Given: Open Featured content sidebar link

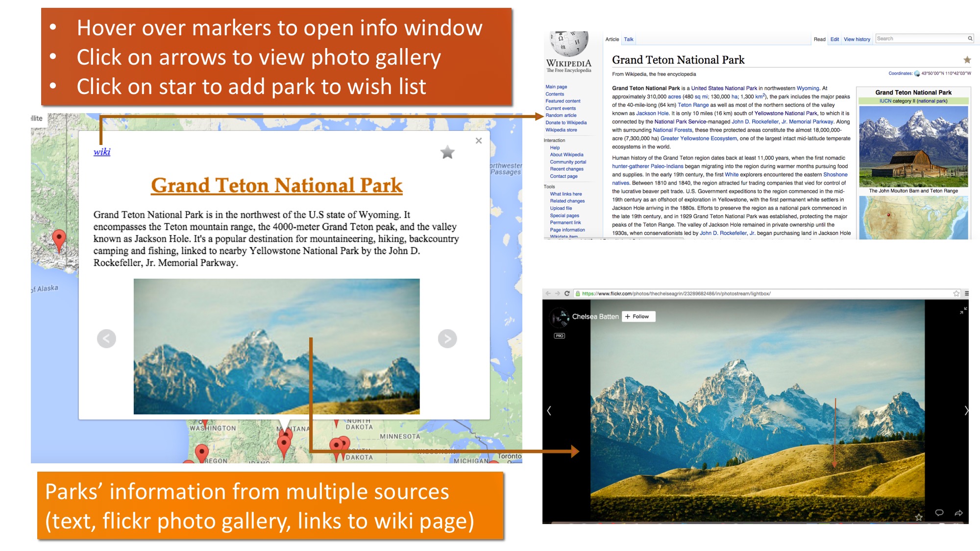Looking at the screenshot, I should click(563, 101).
